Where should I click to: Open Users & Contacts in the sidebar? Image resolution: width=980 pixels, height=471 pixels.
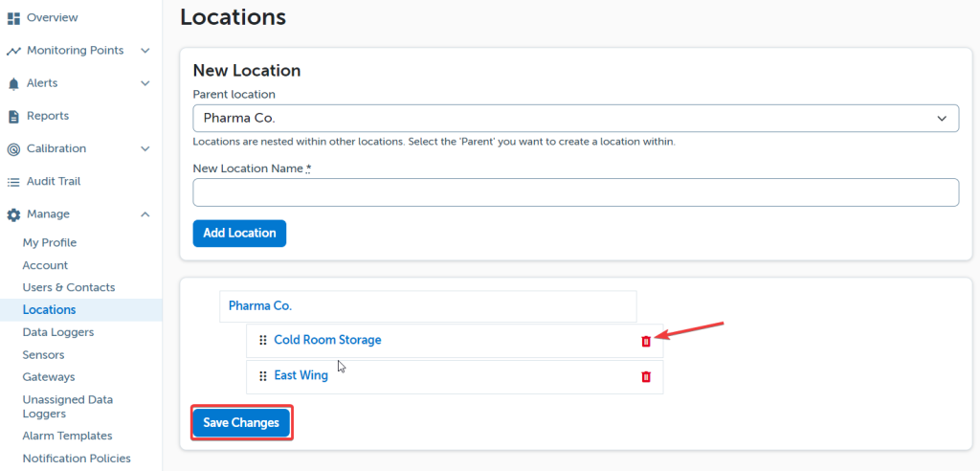(69, 287)
